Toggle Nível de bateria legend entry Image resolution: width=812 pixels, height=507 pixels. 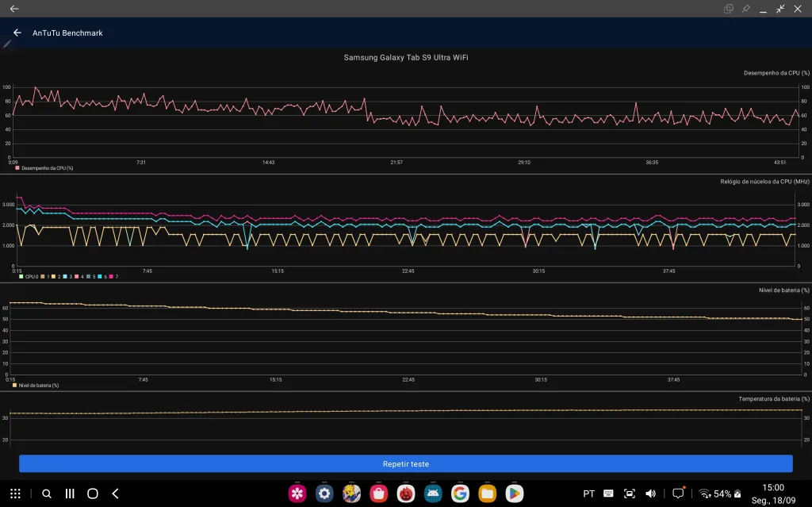pyautogui.click(x=36, y=385)
